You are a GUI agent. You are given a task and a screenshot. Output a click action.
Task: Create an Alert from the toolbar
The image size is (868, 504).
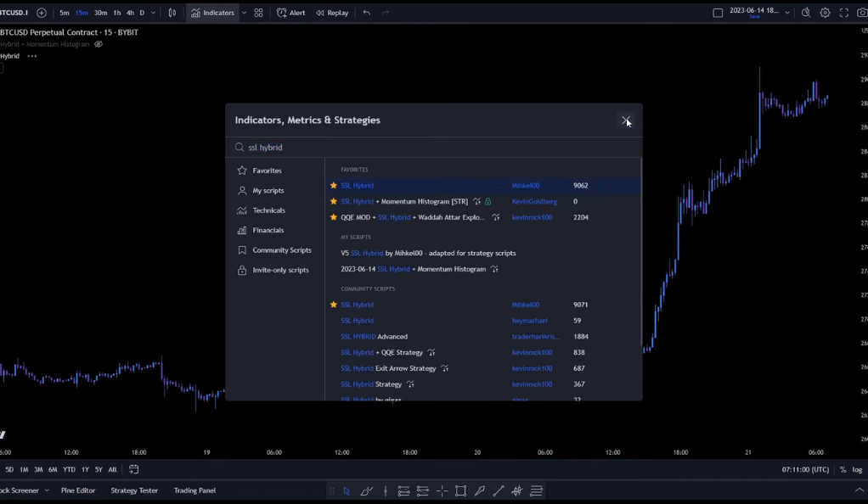click(290, 12)
